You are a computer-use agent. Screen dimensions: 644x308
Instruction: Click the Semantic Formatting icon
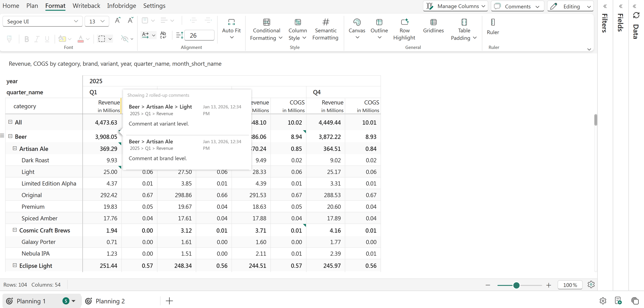[x=326, y=22]
